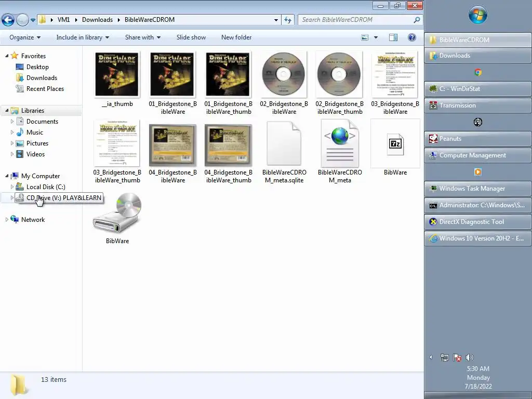Switch to Transmission taskbar window
This screenshot has height=399, width=532.
point(478,105)
